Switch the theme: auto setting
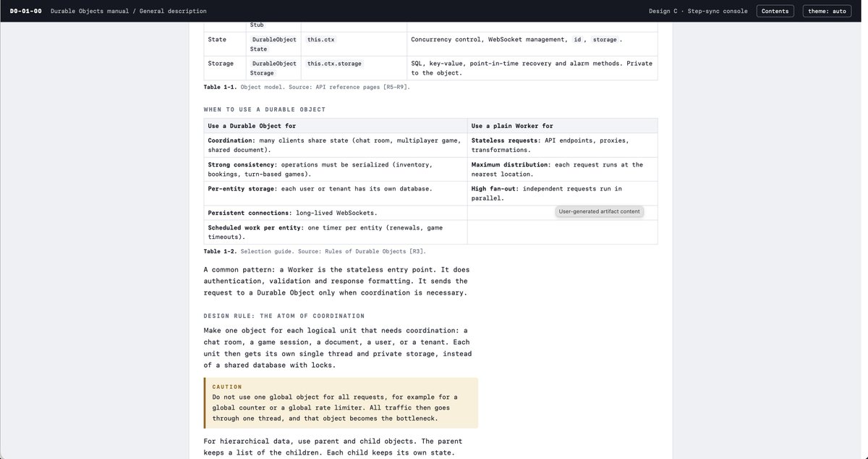The height and width of the screenshot is (459, 868). click(827, 11)
